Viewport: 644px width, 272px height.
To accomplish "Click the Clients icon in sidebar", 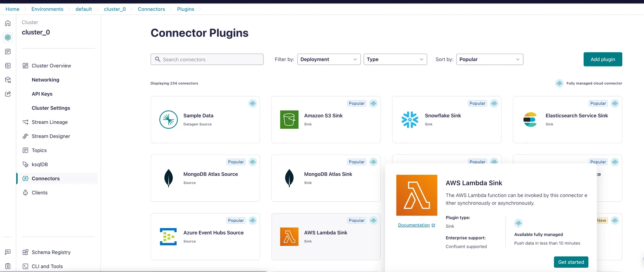I will click(25, 193).
